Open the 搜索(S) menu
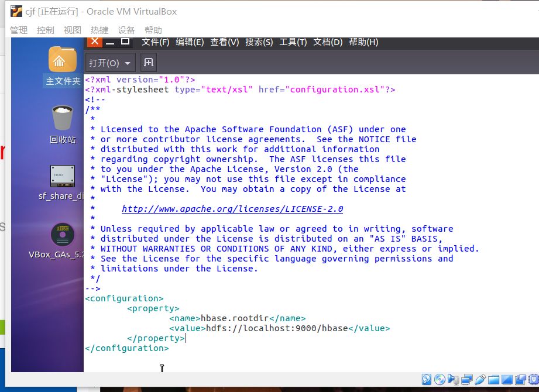The width and height of the screenshot is (539, 392). 259,42
